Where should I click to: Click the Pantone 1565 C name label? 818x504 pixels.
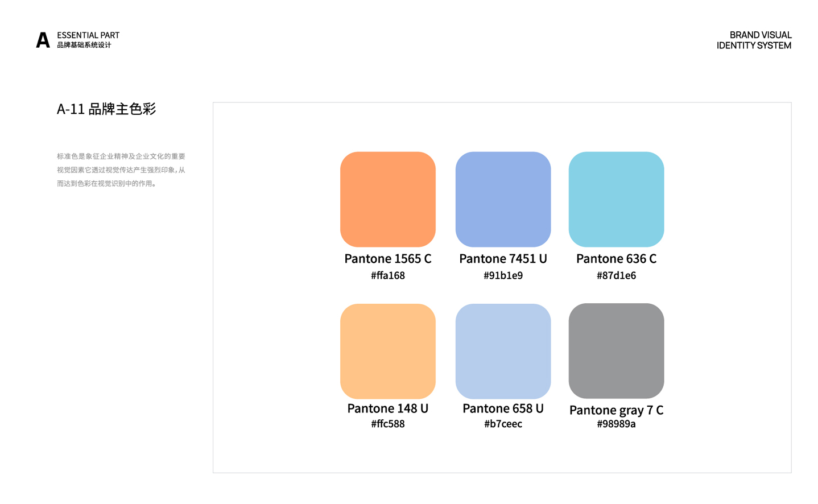388,259
